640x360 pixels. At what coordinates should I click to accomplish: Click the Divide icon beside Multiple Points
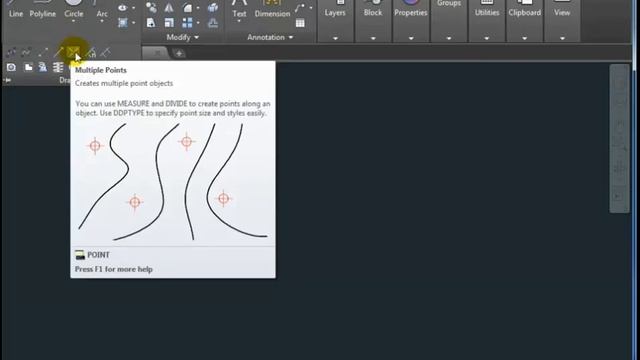[92, 52]
